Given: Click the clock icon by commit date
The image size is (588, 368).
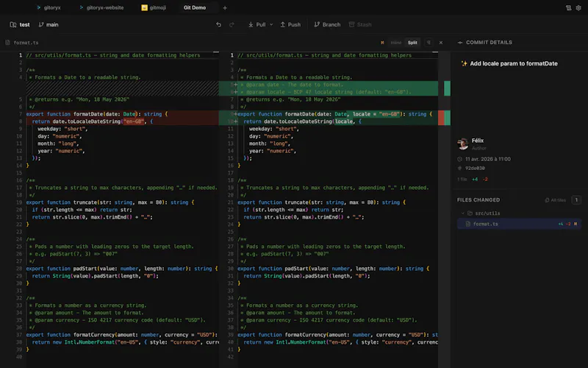Looking at the screenshot, I should coord(460,159).
